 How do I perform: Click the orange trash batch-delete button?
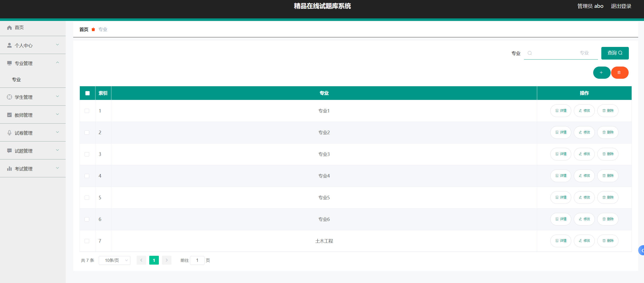(619, 73)
